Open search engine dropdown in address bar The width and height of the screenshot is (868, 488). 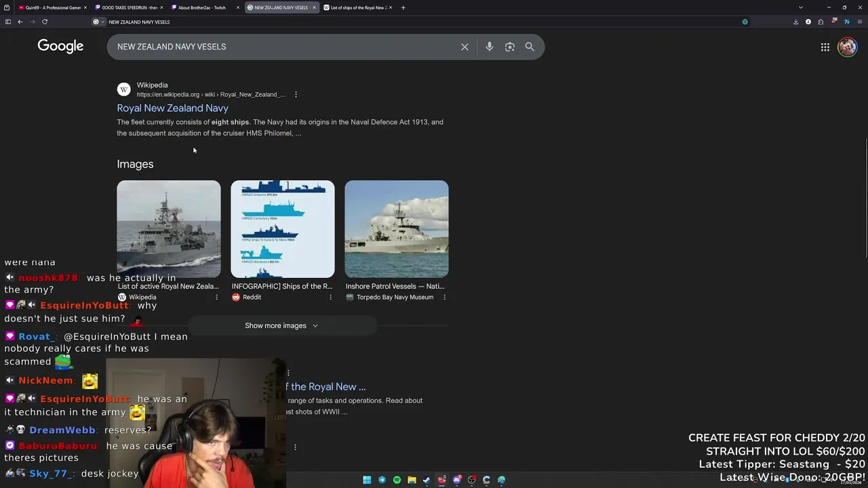98,22
